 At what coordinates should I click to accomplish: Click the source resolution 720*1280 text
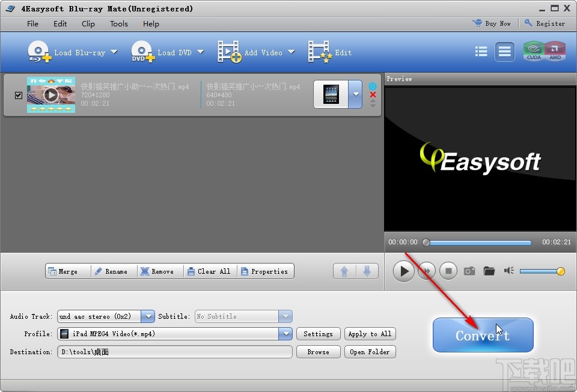(95, 95)
